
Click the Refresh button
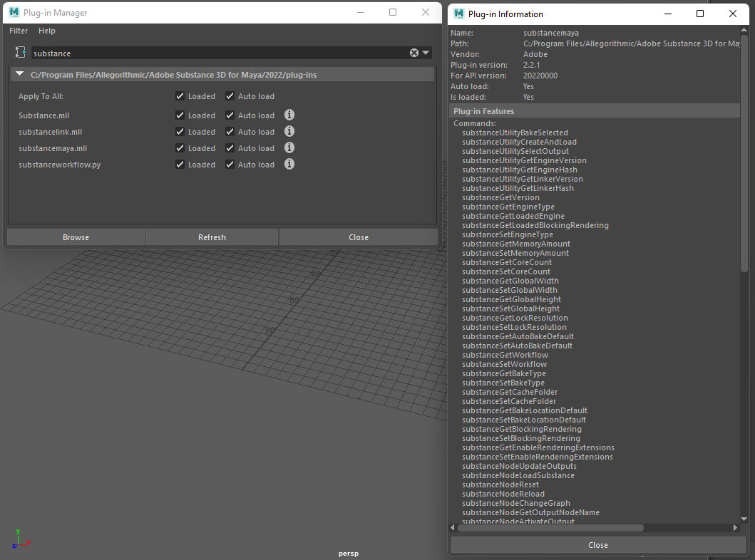point(212,237)
